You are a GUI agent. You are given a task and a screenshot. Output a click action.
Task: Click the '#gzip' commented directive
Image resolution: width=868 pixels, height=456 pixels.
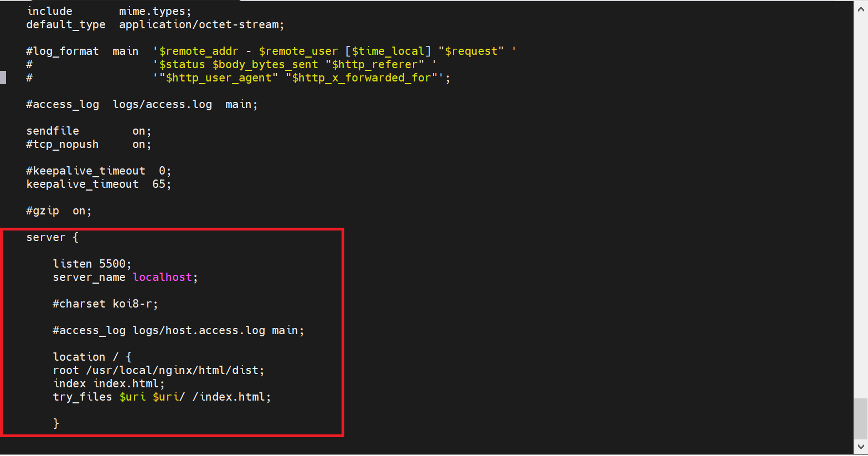(43, 211)
